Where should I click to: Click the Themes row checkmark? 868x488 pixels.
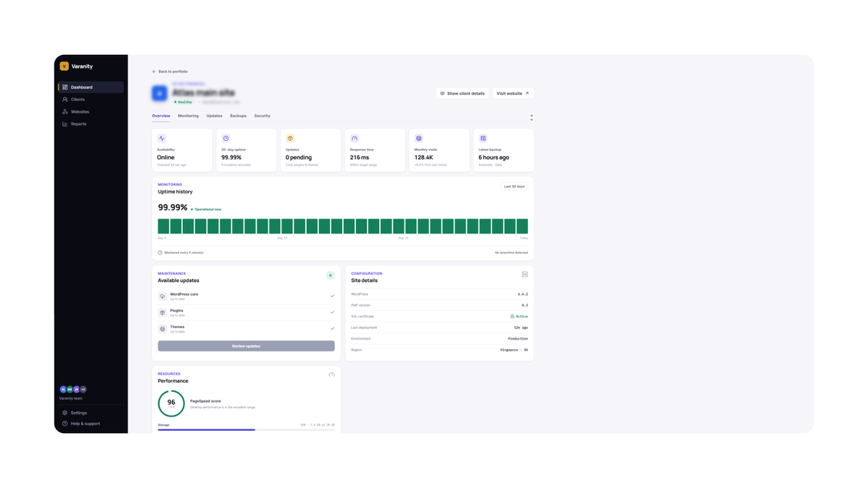pos(333,328)
